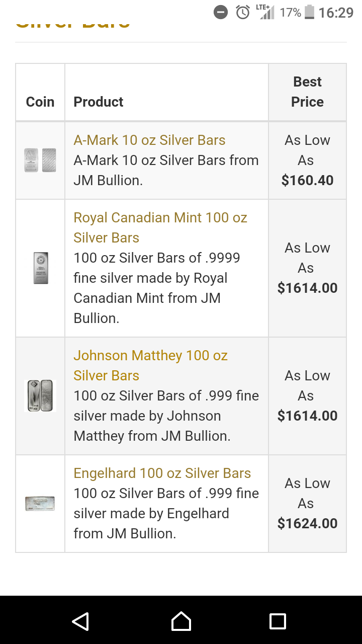Tap the Royal Canadian Mint bar thumbnail
The width and height of the screenshot is (362, 644).
pos(41,268)
